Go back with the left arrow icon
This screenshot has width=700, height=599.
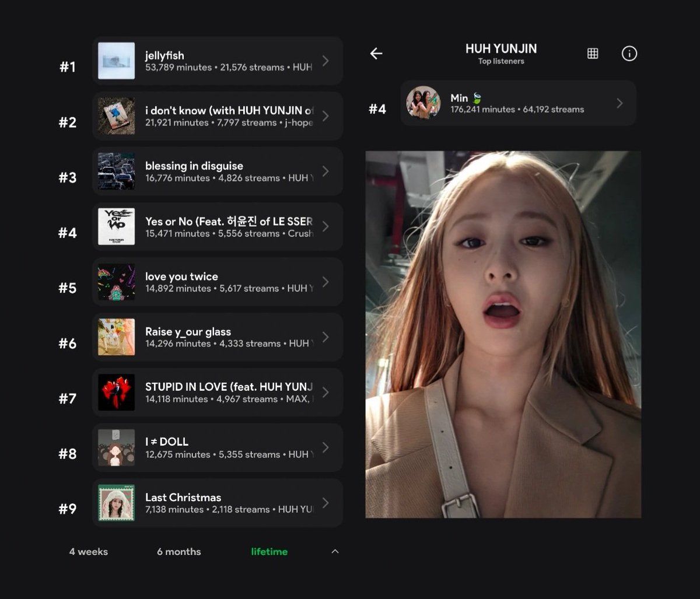pyautogui.click(x=376, y=54)
